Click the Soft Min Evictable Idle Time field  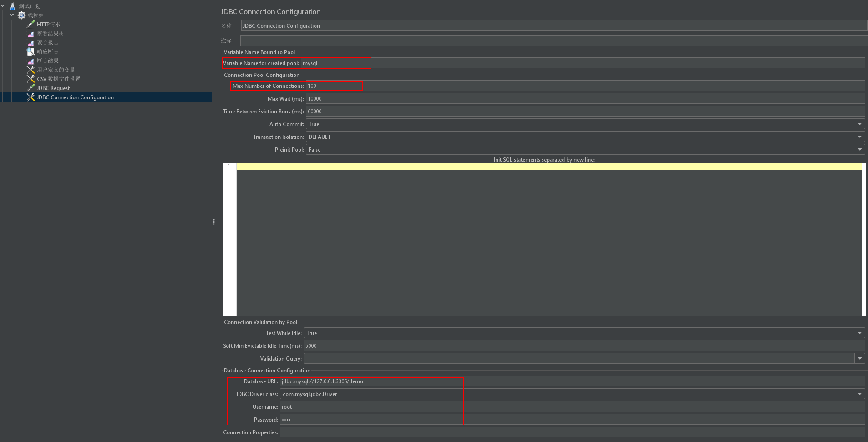pos(584,346)
